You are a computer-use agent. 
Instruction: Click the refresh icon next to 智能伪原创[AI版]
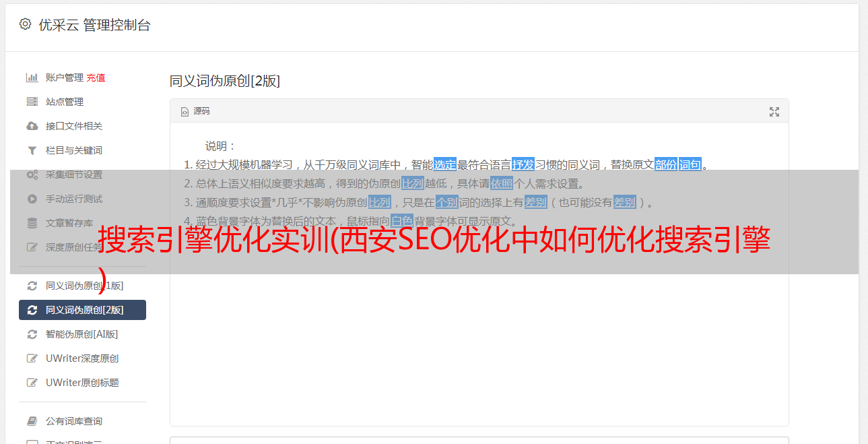click(x=32, y=334)
